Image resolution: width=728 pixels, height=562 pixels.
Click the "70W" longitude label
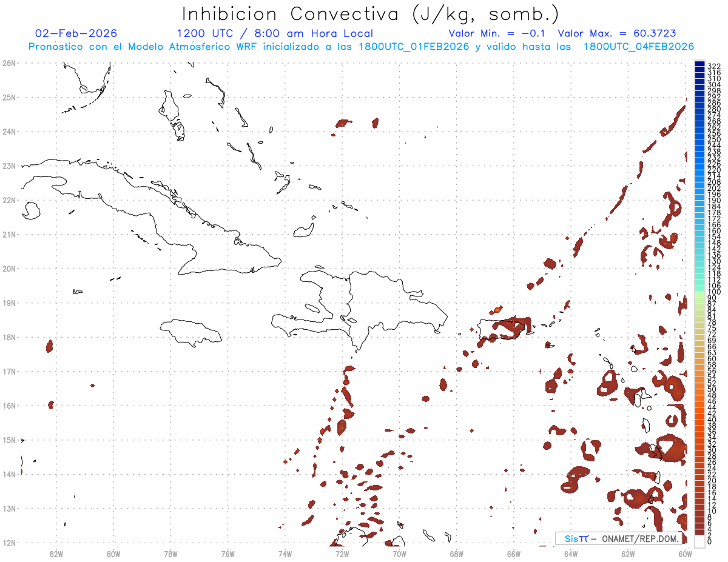click(399, 554)
